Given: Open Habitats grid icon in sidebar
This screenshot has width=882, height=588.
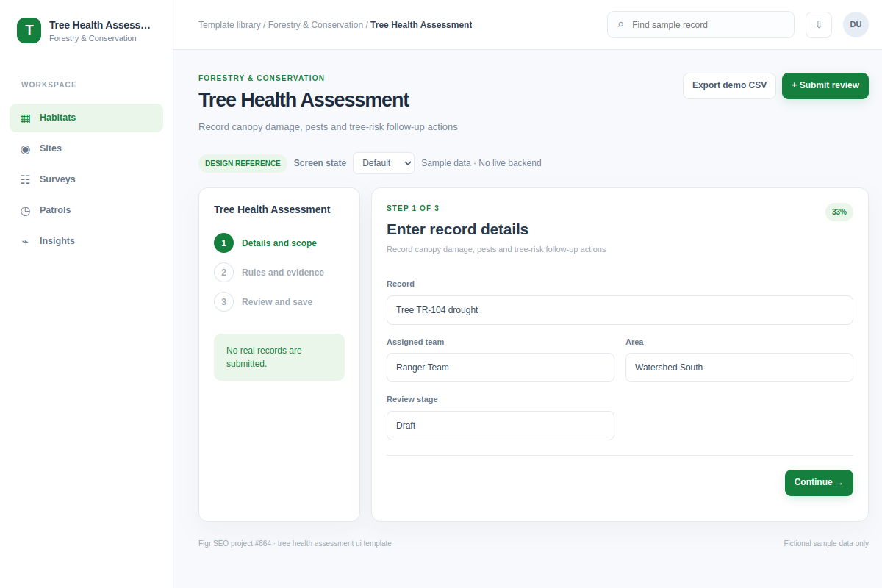Looking at the screenshot, I should [x=26, y=118].
